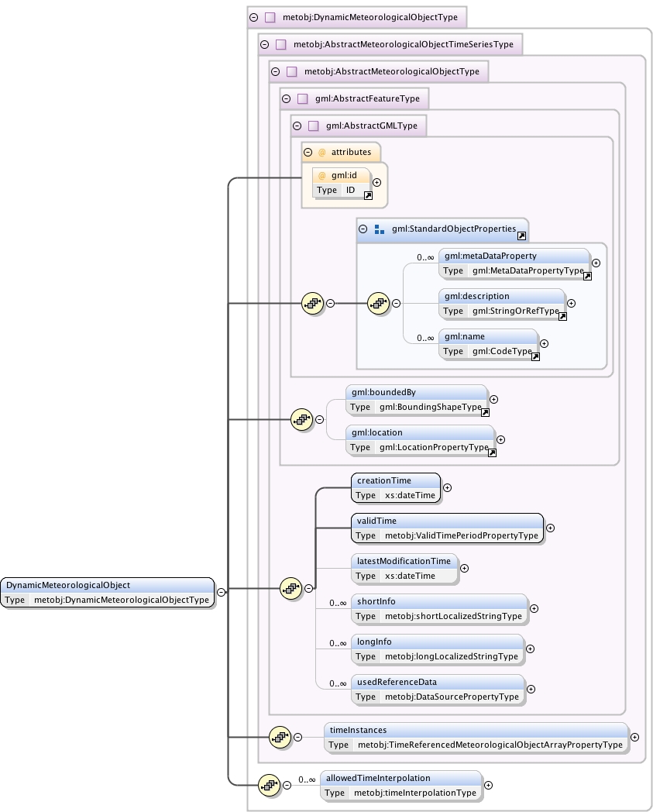Click sequence icon beside latestModificationTime

291,588
